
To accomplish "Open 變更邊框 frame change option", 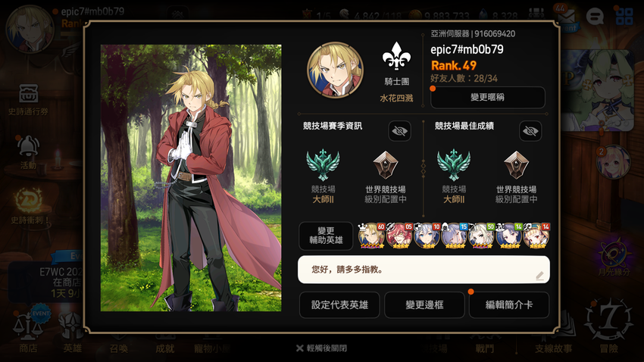I will click(424, 304).
